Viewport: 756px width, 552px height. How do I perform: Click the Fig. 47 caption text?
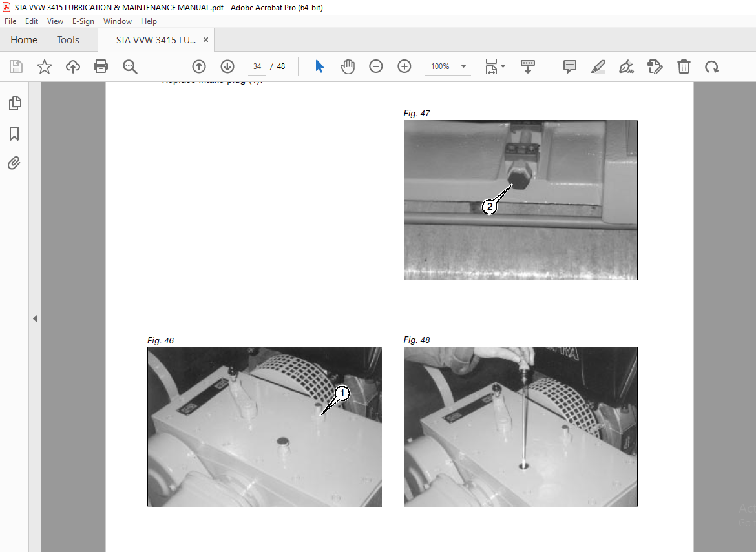[x=417, y=113]
